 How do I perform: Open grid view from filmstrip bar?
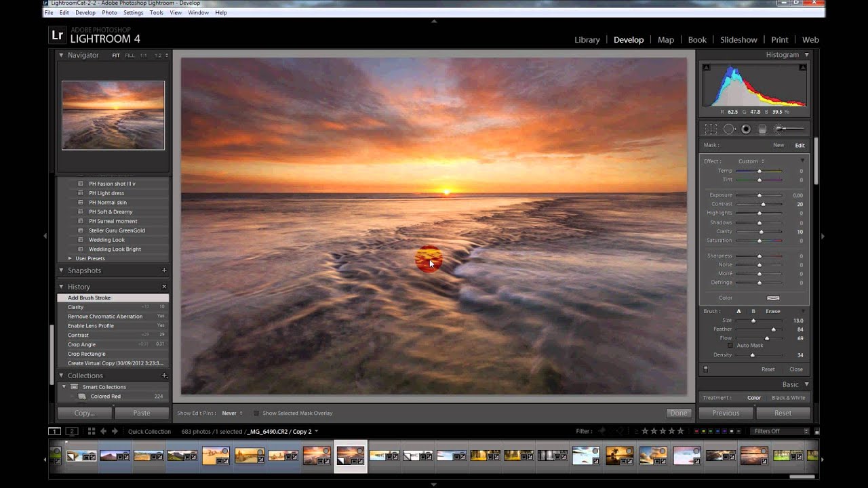click(91, 431)
